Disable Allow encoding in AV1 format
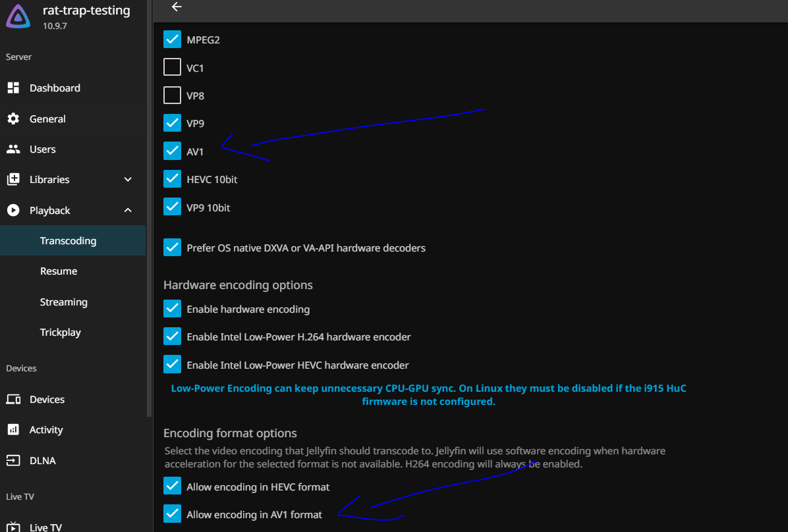The image size is (788, 532). [x=172, y=514]
